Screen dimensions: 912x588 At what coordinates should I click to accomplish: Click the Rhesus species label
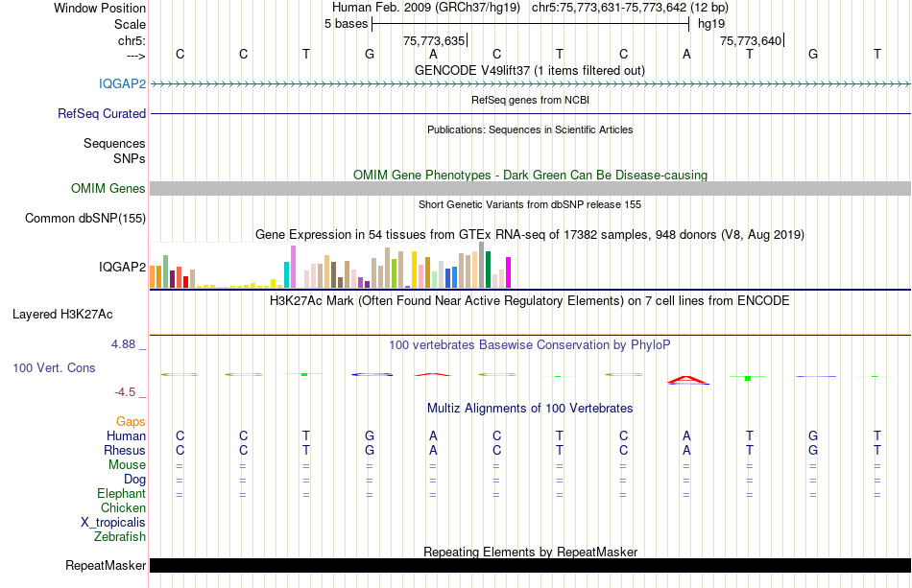pyautogui.click(x=125, y=450)
